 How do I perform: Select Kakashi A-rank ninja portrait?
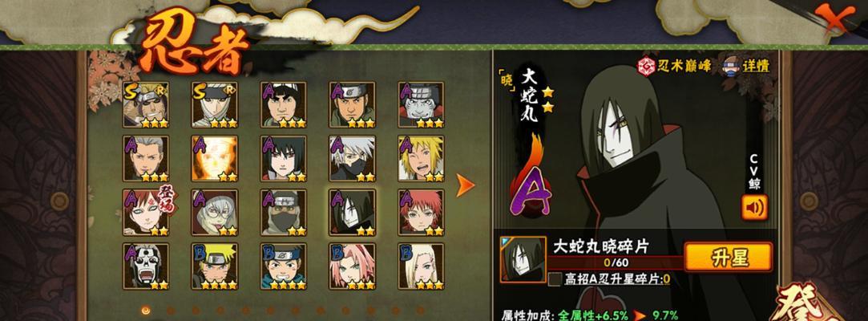[352, 159]
